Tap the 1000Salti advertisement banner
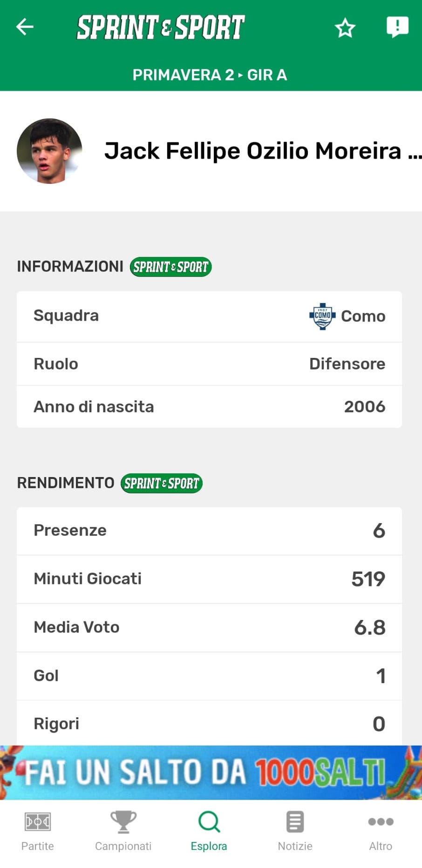This screenshot has width=422, height=868. tap(211, 773)
